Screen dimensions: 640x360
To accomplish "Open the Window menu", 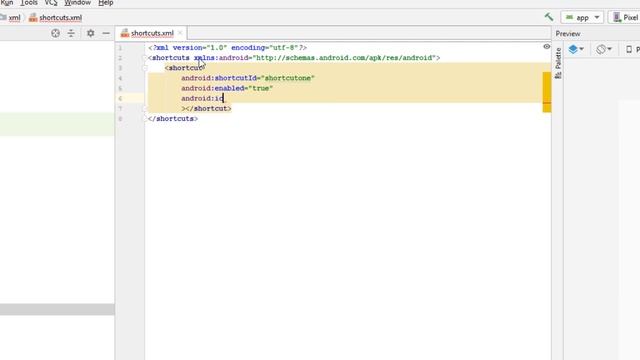I will [x=77, y=2].
